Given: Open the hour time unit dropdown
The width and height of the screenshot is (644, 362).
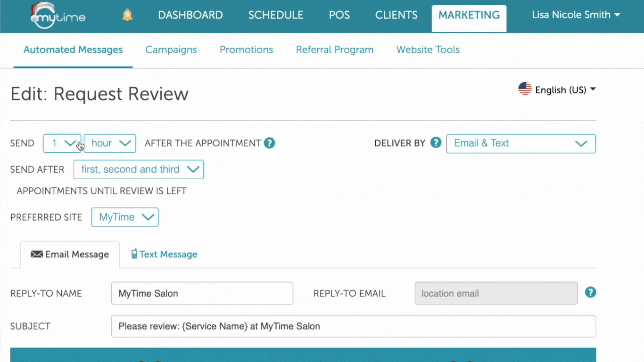Looking at the screenshot, I should 110,143.
